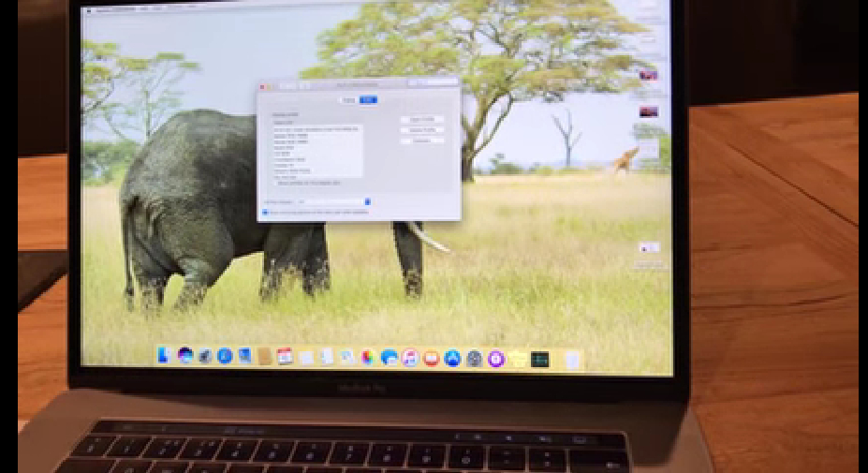Open Photos colorful pinwheel icon
The width and height of the screenshot is (868, 473).
click(x=368, y=358)
